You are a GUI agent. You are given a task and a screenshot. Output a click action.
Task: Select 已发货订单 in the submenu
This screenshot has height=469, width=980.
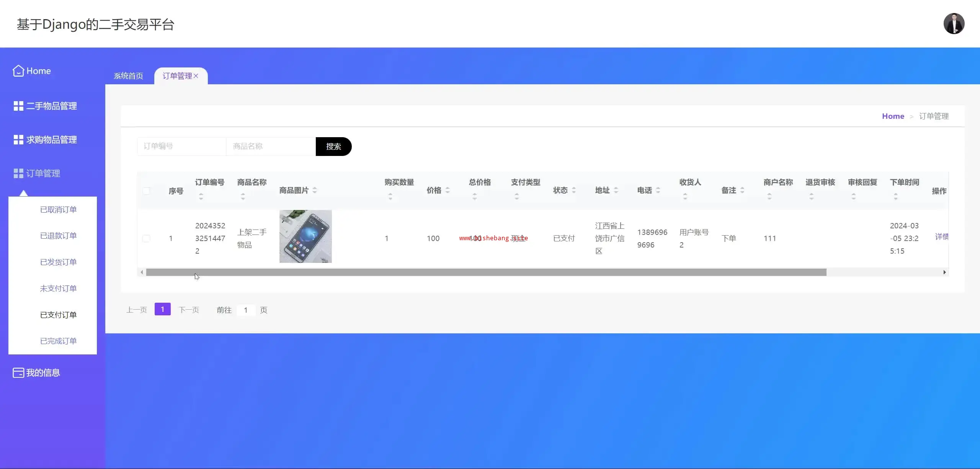point(58,262)
